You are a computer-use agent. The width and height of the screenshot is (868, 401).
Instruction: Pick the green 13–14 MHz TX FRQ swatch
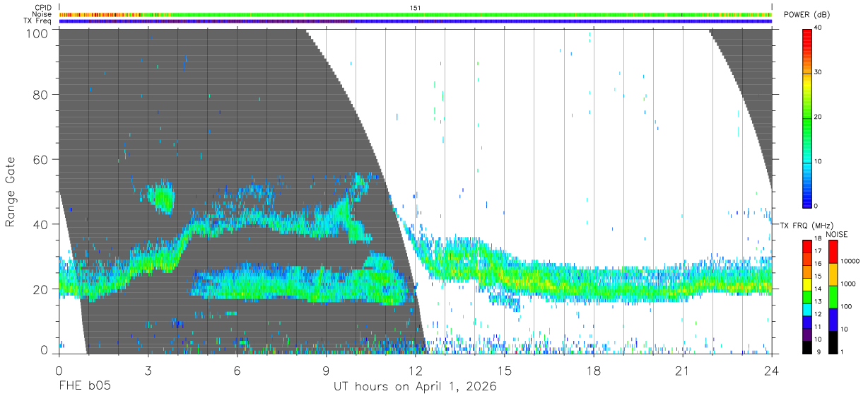point(807,297)
